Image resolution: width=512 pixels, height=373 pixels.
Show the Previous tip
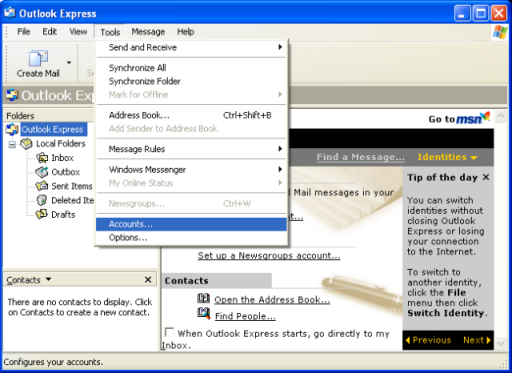(x=428, y=340)
